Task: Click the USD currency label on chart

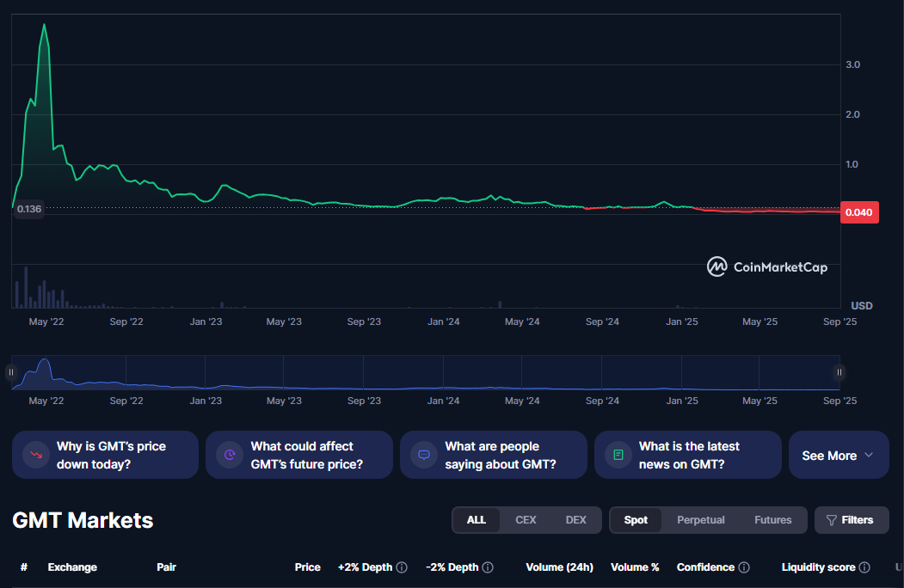Action: tap(861, 305)
